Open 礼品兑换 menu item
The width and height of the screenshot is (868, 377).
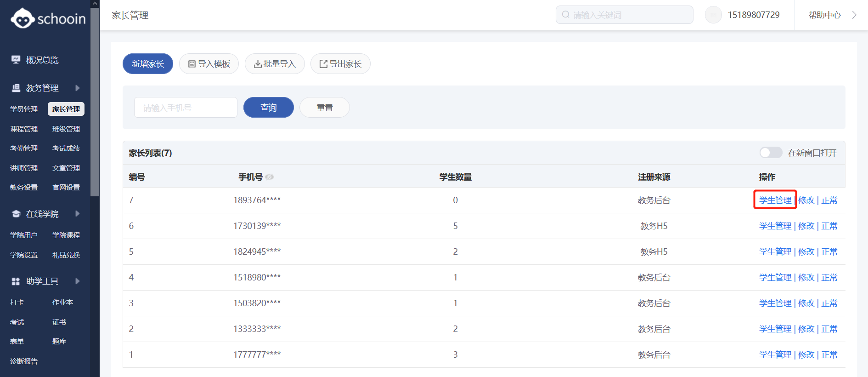pos(66,255)
